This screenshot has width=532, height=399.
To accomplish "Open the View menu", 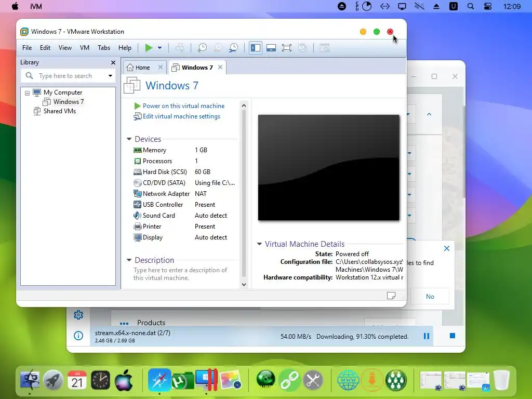I will 65,48.
